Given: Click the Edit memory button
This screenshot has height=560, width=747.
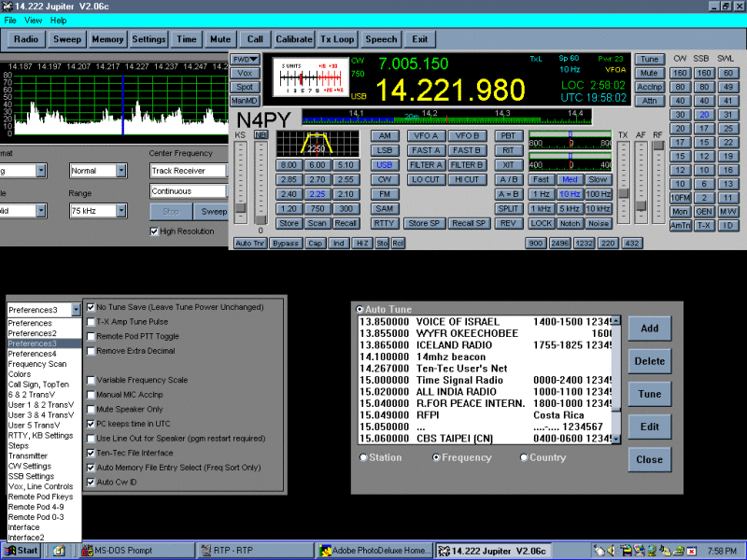Looking at the screenshot, I should (x=649, y=427).
